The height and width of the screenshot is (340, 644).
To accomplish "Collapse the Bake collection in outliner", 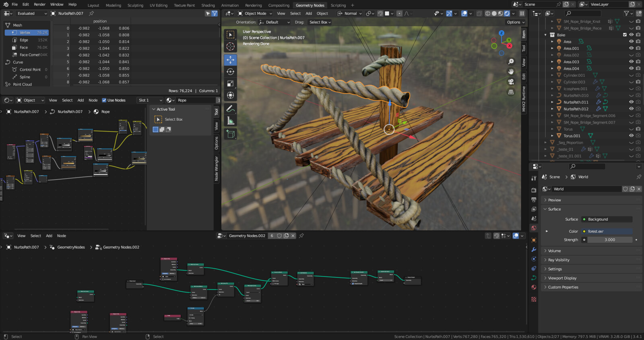I will click(545, 35).
